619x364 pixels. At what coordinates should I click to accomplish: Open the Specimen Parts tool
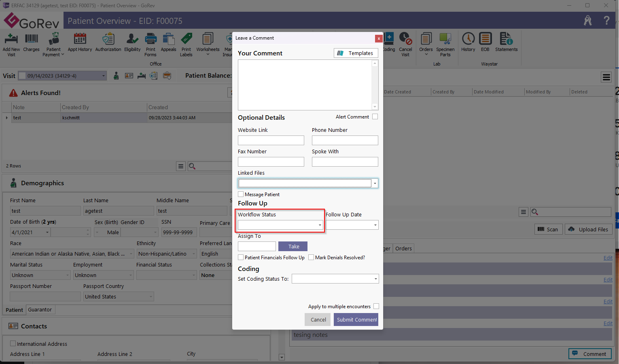[x=445, y=44]
